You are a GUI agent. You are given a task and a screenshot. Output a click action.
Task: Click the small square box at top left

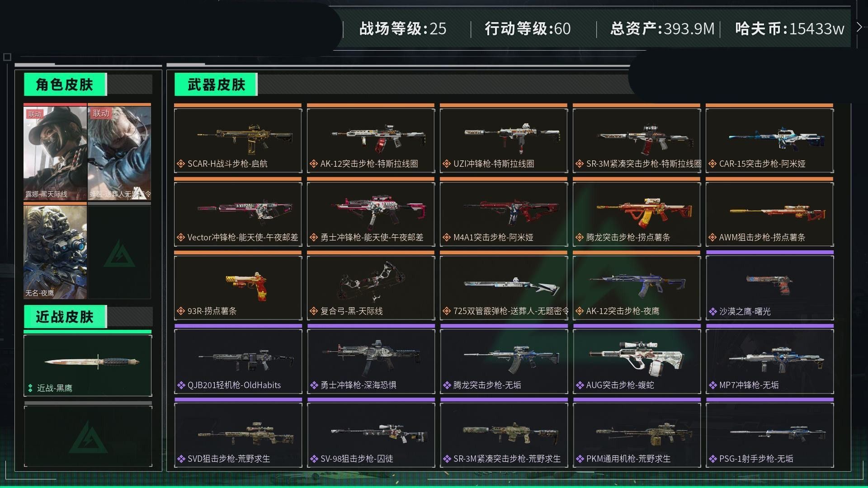pyautogui.click(x=7, y=57)
